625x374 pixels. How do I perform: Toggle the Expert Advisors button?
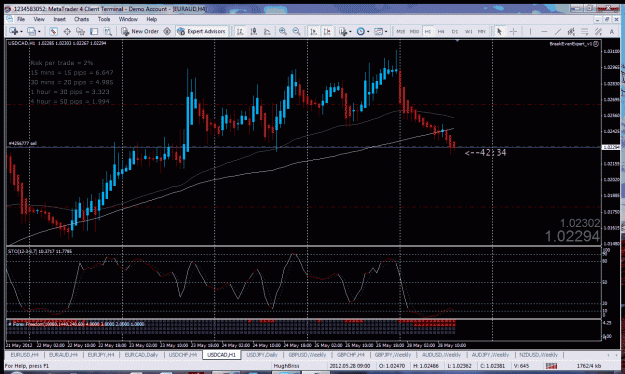(x=202, y=31)
